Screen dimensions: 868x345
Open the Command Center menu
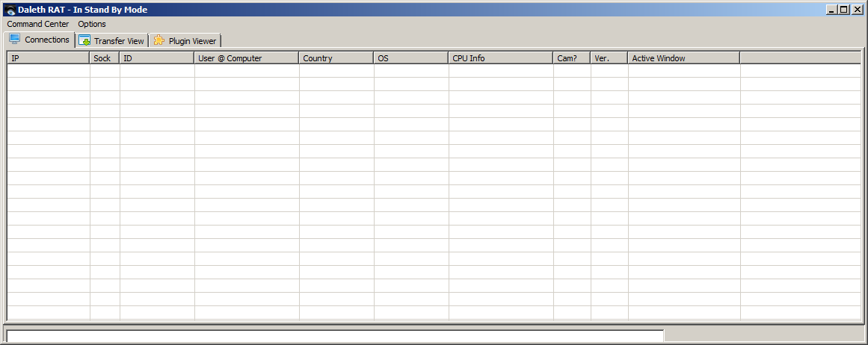(38, 24)
